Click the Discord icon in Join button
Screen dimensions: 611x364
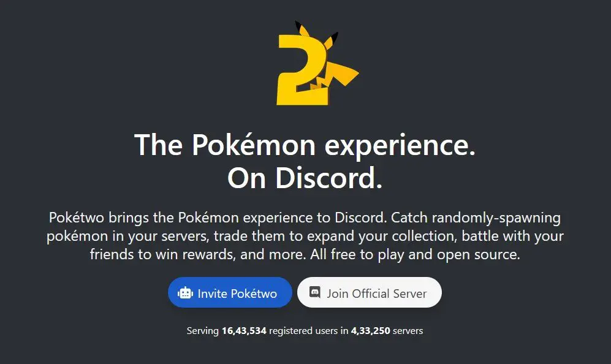(314, 292)
